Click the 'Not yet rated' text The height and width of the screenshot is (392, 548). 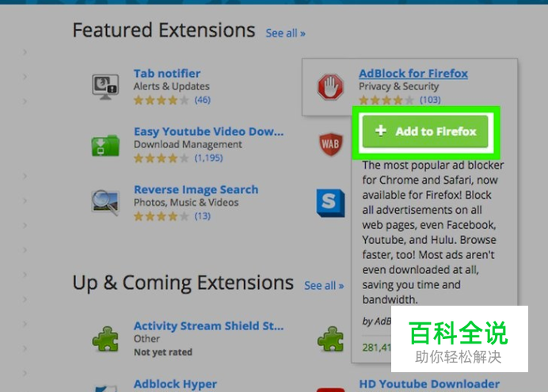[x=163, y=352]
